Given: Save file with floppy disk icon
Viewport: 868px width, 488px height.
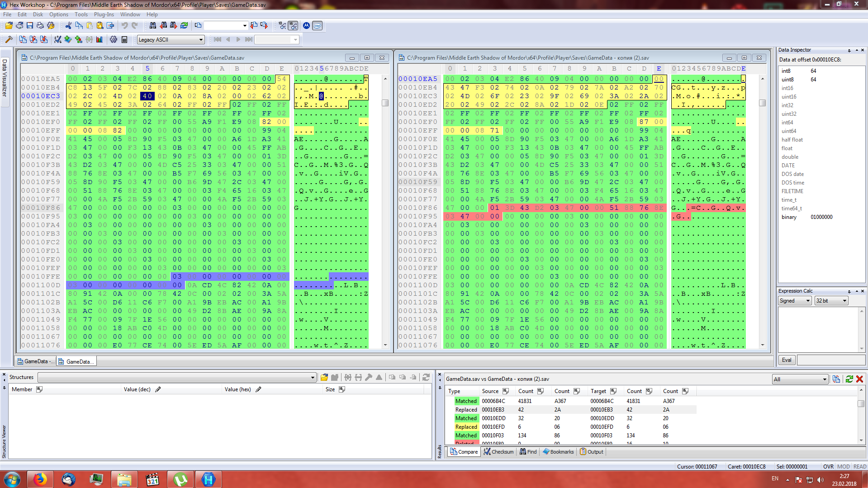Looking at the screenshot, I should [x=30, y=26].
